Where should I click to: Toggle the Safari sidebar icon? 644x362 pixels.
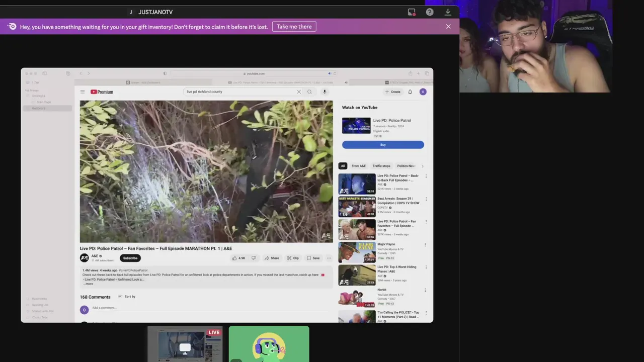pyautogui.click(x=44, y=73)
